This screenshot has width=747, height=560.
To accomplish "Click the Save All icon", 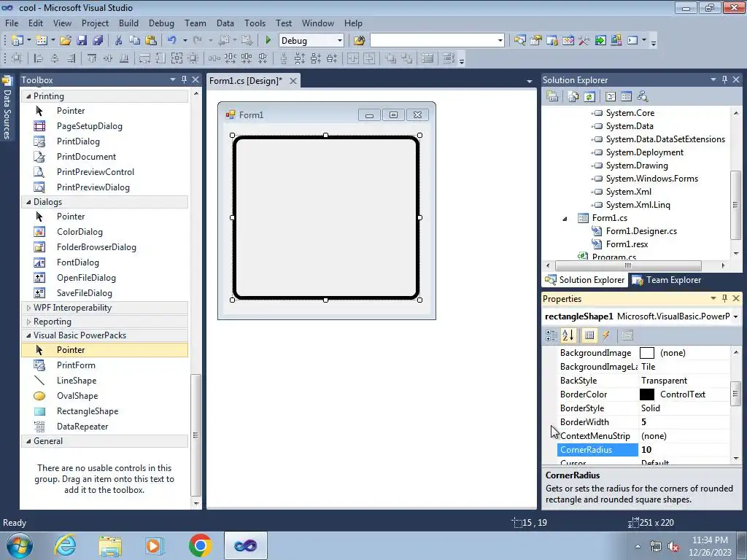I will 98,41.
